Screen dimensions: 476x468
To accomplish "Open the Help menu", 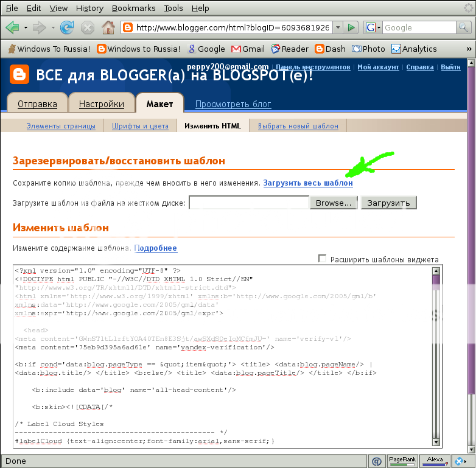I will pyautogui.click(x=200, y=8).
